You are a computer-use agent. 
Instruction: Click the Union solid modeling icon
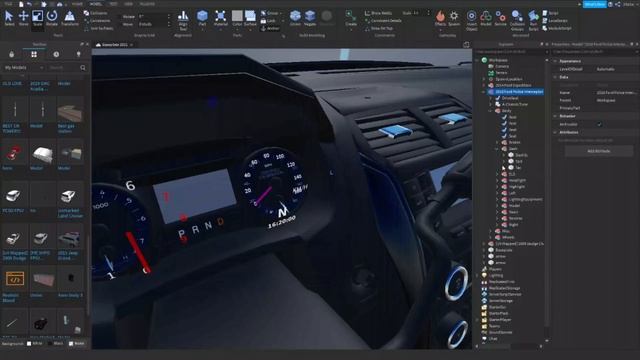(x=295, y=18)
